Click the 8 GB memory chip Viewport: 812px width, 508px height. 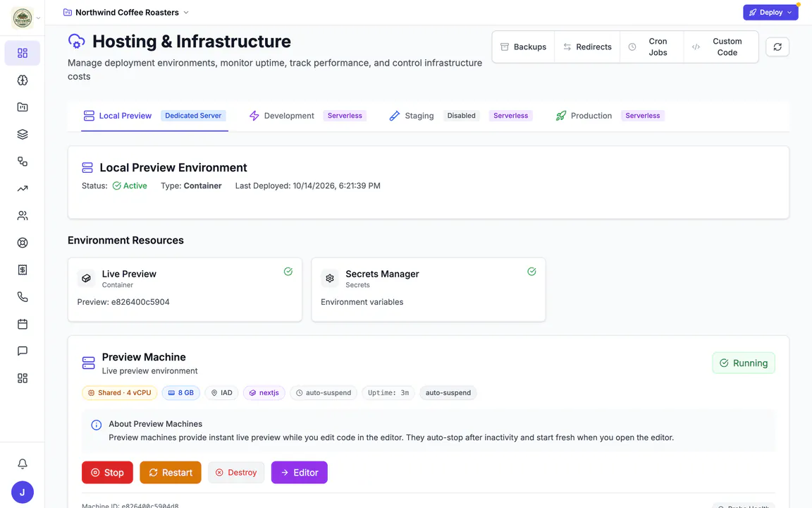click(x=180, y=393)
